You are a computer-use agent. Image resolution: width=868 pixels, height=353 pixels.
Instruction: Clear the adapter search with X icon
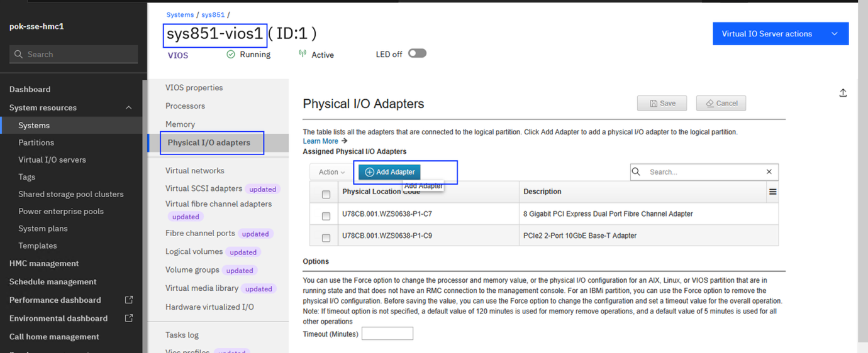[x=769, y=171]
